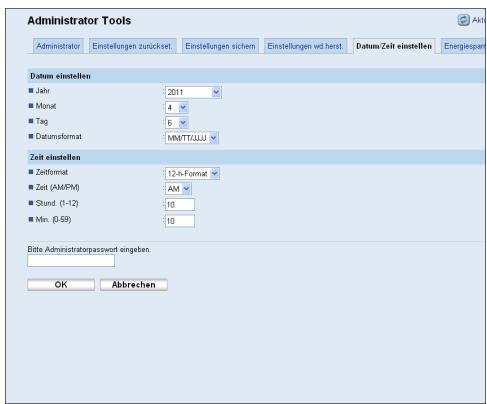Select the Datum/Zeit einstellen tab
This screenshot has height=404, width=487.
(x=394, y=46)
